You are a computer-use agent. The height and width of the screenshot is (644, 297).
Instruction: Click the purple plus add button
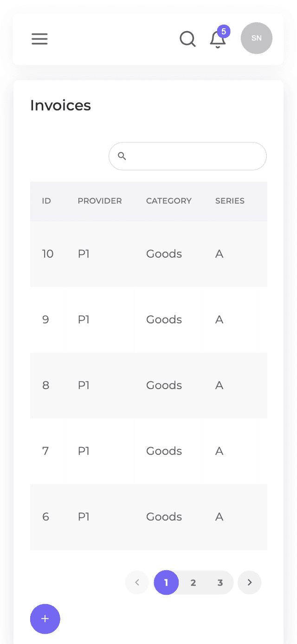pos(45,619)
